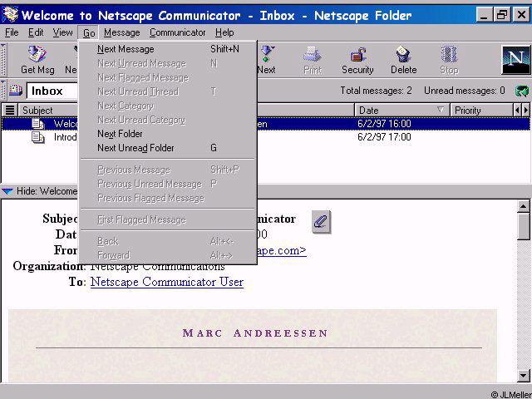Click the Netscape Communicator User link
Viewport: 532px width, 399px height.
pos(167,282)
